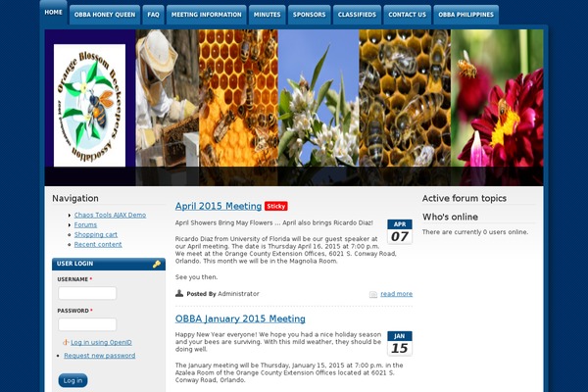588x392 pixels.
Task: Open the Home tab
Action: pos(53,13)
